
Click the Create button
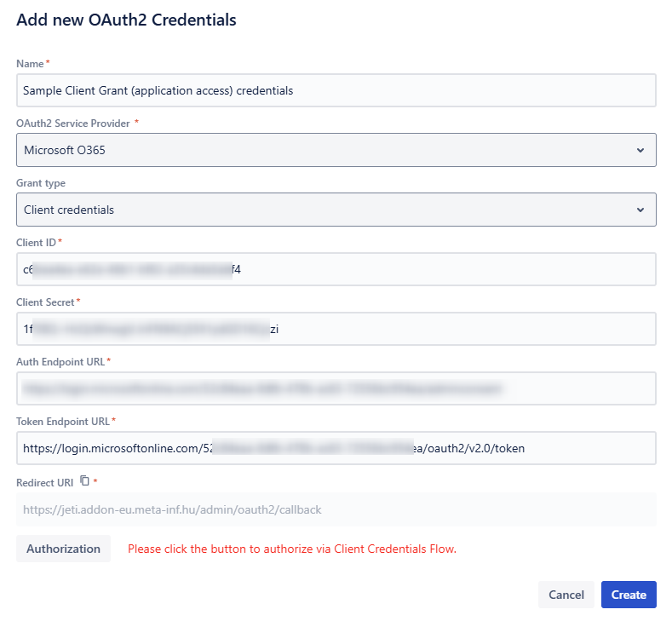coord(629,595)
